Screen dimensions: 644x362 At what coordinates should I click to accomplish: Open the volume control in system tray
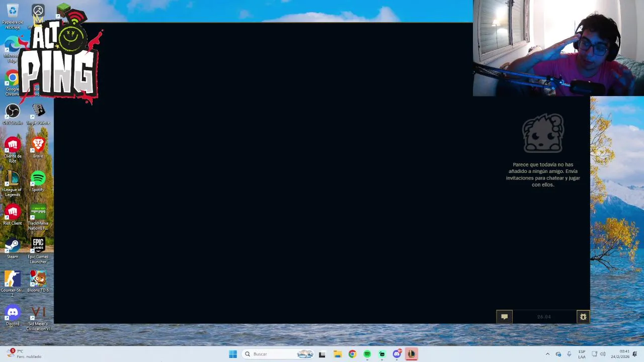click(603, 354)
